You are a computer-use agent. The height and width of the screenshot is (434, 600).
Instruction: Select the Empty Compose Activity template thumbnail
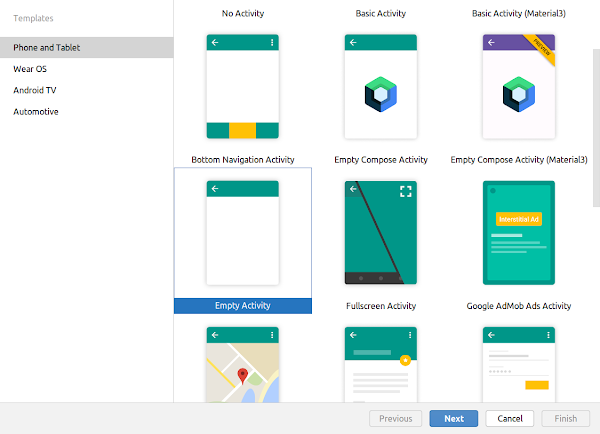381,86
